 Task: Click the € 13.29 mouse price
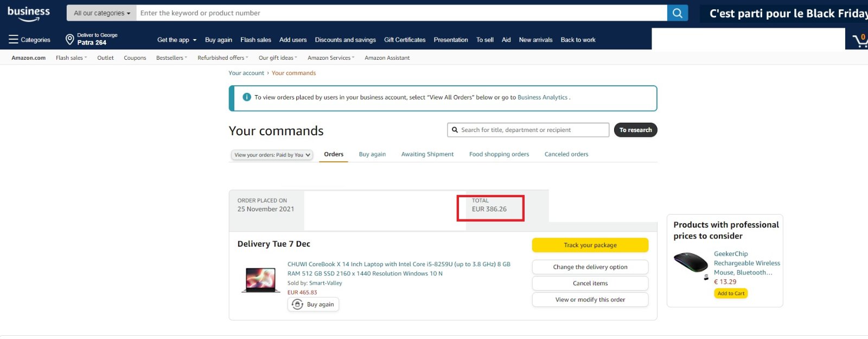tap(725, 282)
